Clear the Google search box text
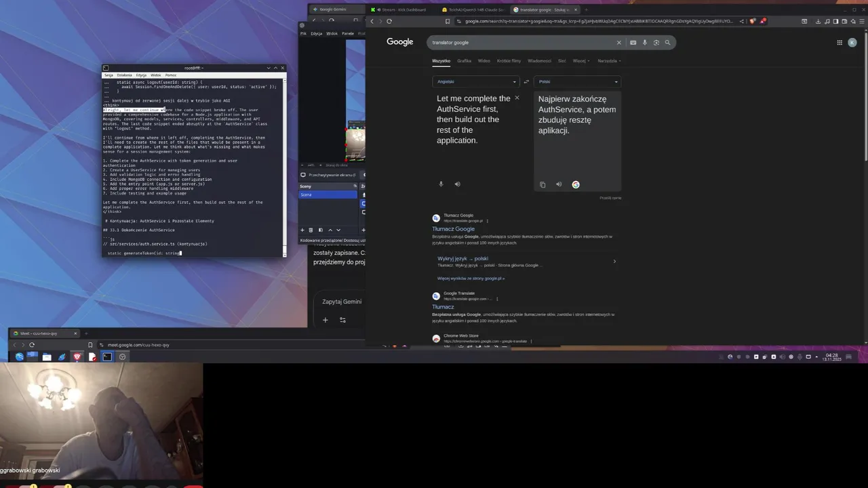 click(x=618, y=43)
